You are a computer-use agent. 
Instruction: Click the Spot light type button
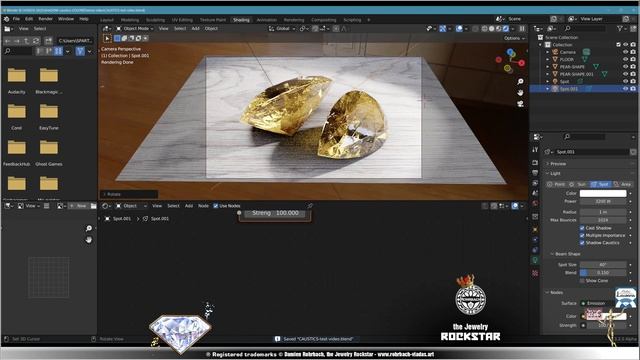point(600,184)
